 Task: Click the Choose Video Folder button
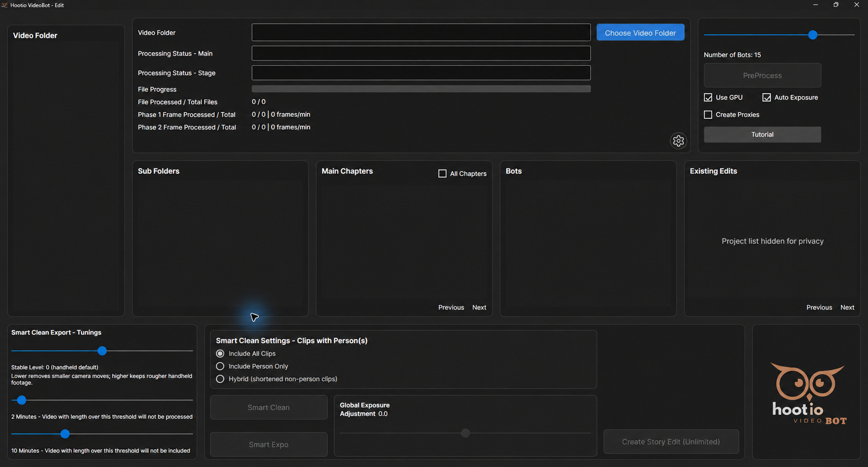(x=640, y=32)
